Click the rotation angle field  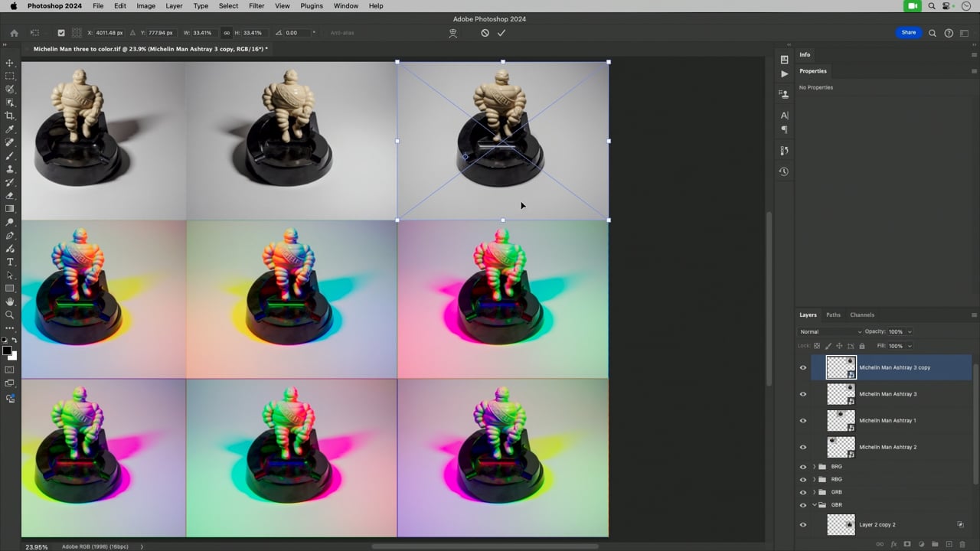pyautogui.click(x=299, y=33)
